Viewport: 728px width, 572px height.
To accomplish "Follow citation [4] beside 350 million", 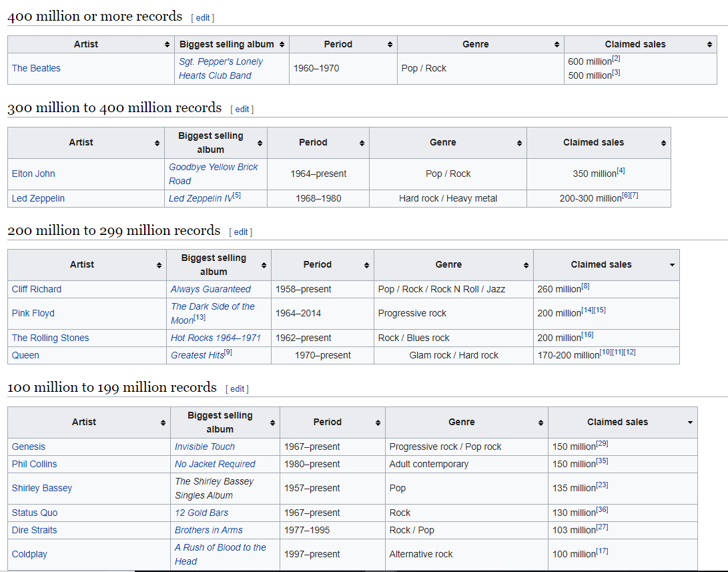I will pos(621,172).
